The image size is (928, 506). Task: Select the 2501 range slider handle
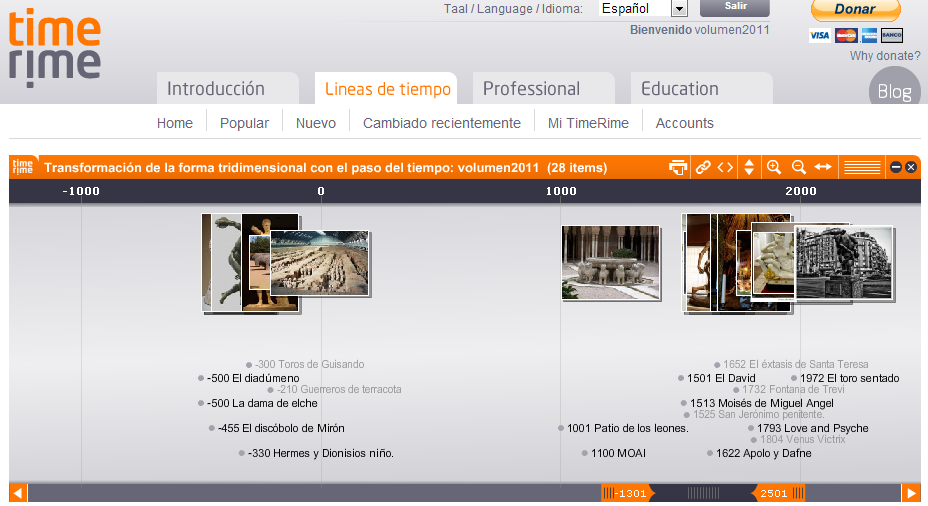(779, 493)
